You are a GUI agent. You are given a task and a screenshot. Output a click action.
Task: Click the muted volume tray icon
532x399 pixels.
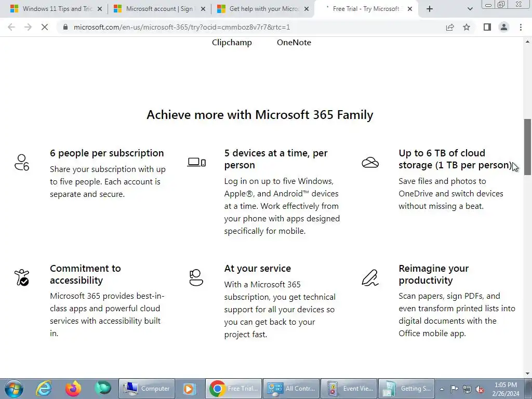point(480,389)
